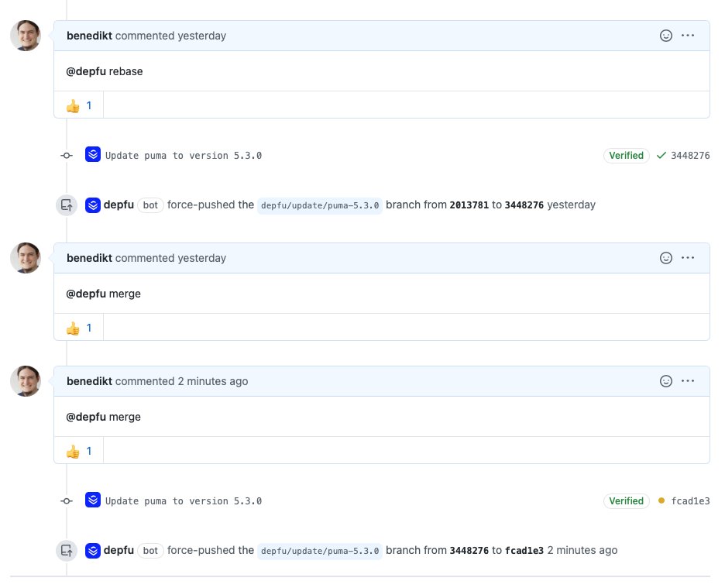725x588 pixels.
Task: Open commit hash fcad1e3 link
Action: 690,501
